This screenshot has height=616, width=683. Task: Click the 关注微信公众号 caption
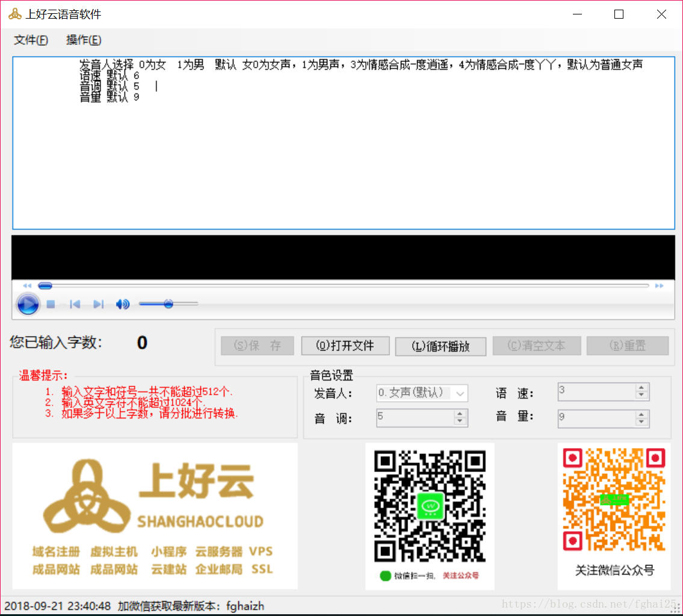[614, 570]
